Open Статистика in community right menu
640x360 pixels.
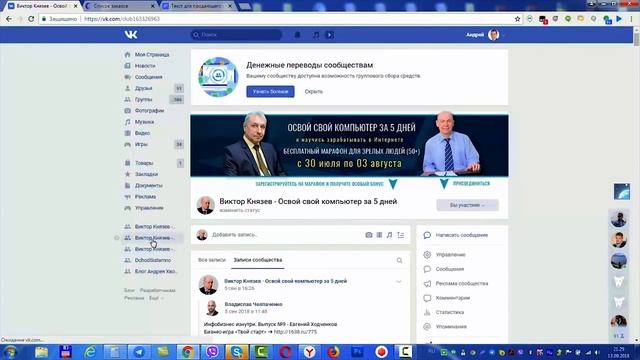tap(449, 312)
